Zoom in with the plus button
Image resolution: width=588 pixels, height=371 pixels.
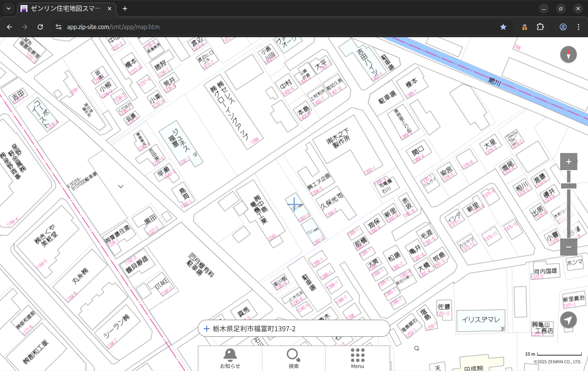pyautogui.click(x=568, y=162)
